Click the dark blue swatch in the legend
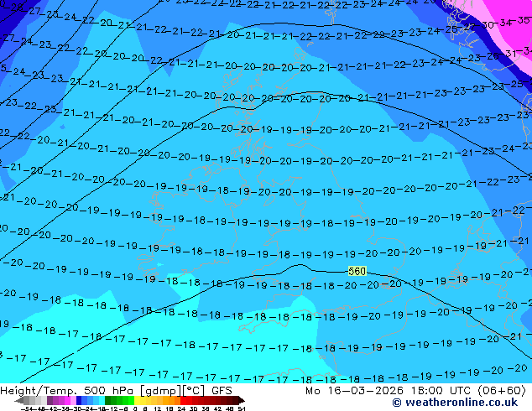 (79, 400)
